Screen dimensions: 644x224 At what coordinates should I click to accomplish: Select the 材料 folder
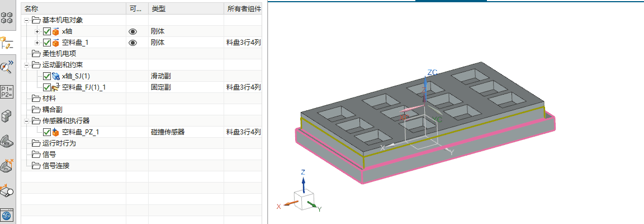tap(49, 99)
